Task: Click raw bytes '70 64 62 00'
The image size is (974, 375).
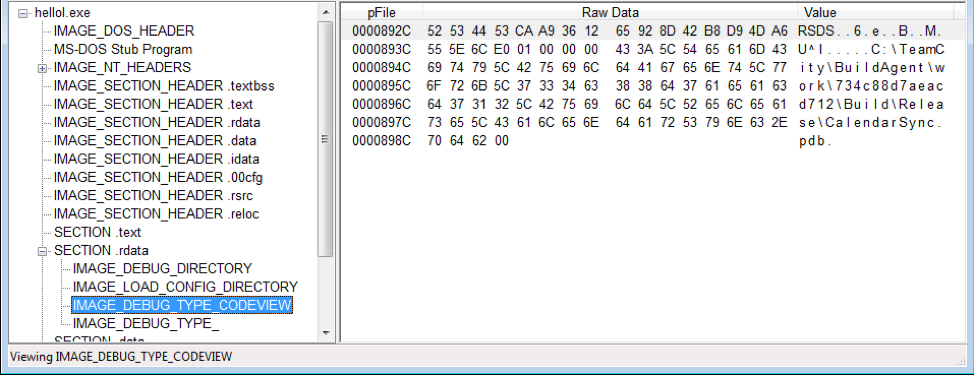Action: [x=468, y=142]
